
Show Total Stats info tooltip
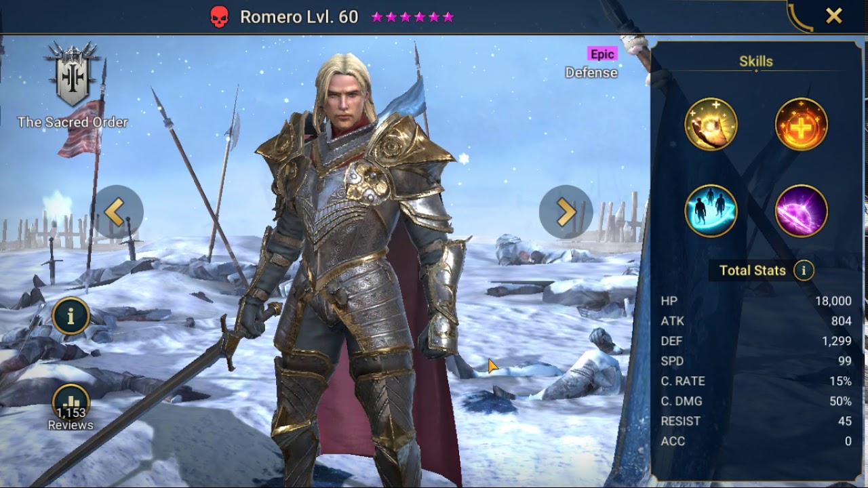pyautogui.click(x=804, y=270)
